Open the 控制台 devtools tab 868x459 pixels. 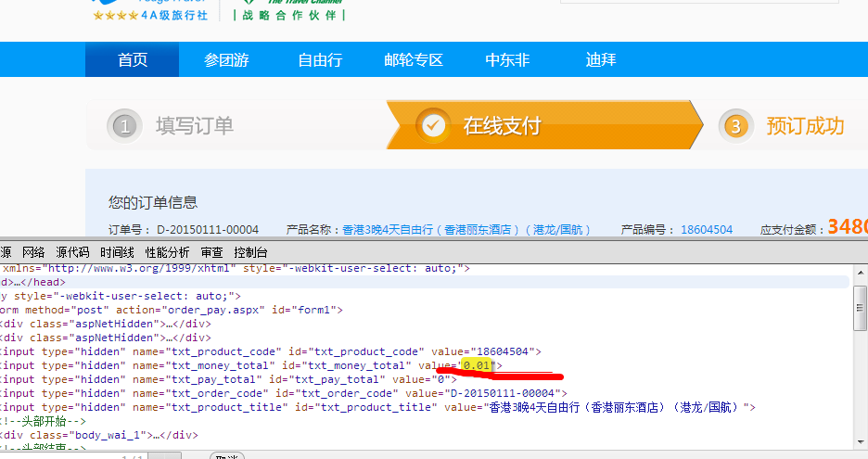click(250, 252)
